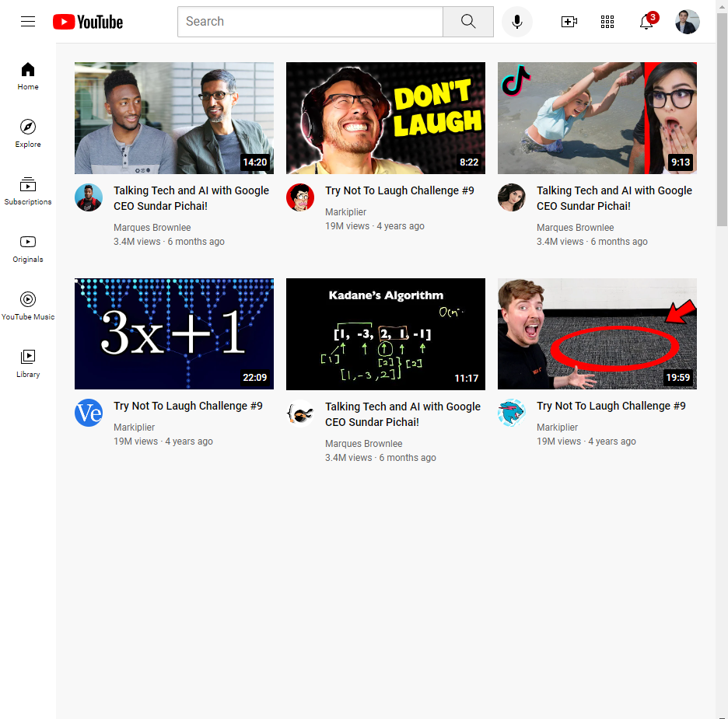Open the blue Ve channel avatar
Image resolution: width=728 pixels, height=719 pixels.
pyautogui.click(x=89, y=413)
